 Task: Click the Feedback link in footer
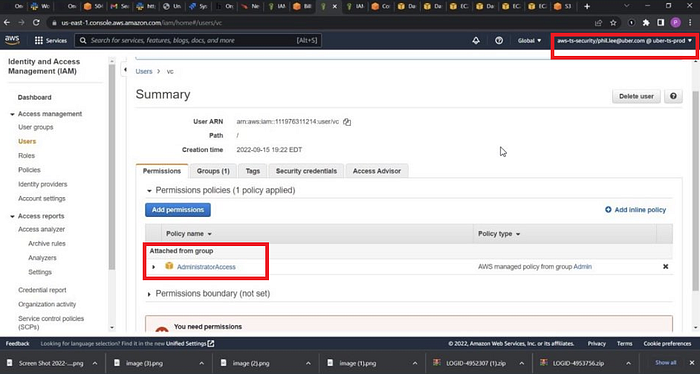(17, 344)
